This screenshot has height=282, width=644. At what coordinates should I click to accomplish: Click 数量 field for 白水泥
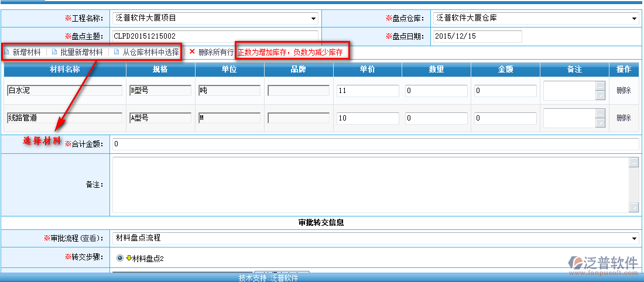(436, 91)
